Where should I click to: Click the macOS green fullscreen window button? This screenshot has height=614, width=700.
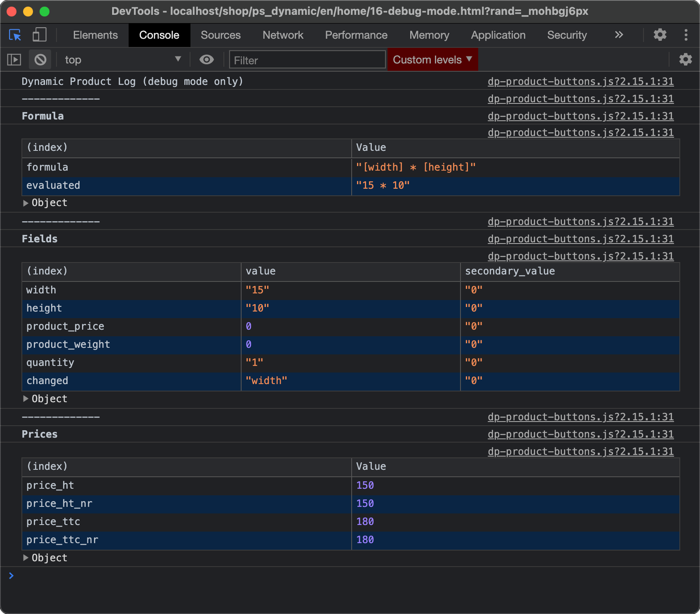[45, 12]
